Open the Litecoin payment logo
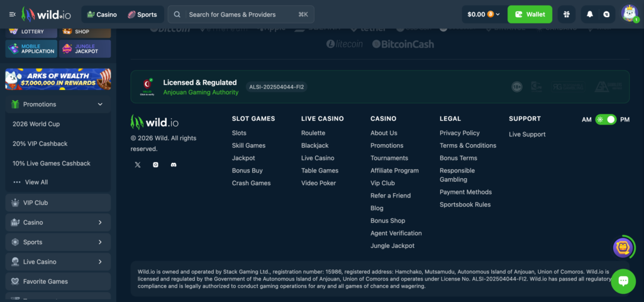 (345, 44)
